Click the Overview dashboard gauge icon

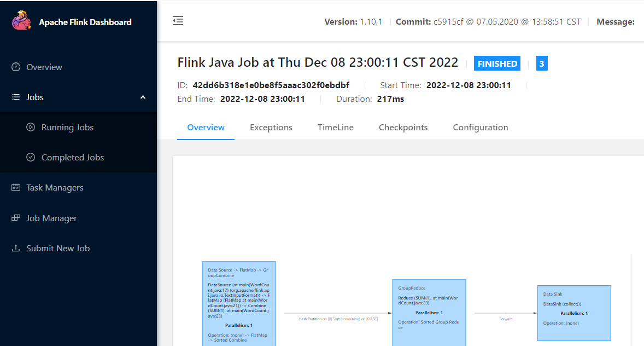(16, 67)
